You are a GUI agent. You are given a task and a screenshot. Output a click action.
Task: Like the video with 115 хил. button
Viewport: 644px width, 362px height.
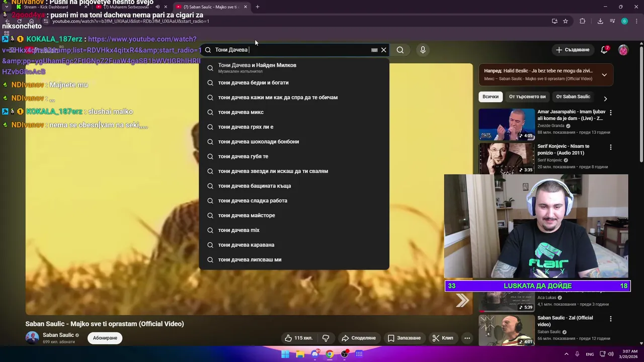[298, 338]
